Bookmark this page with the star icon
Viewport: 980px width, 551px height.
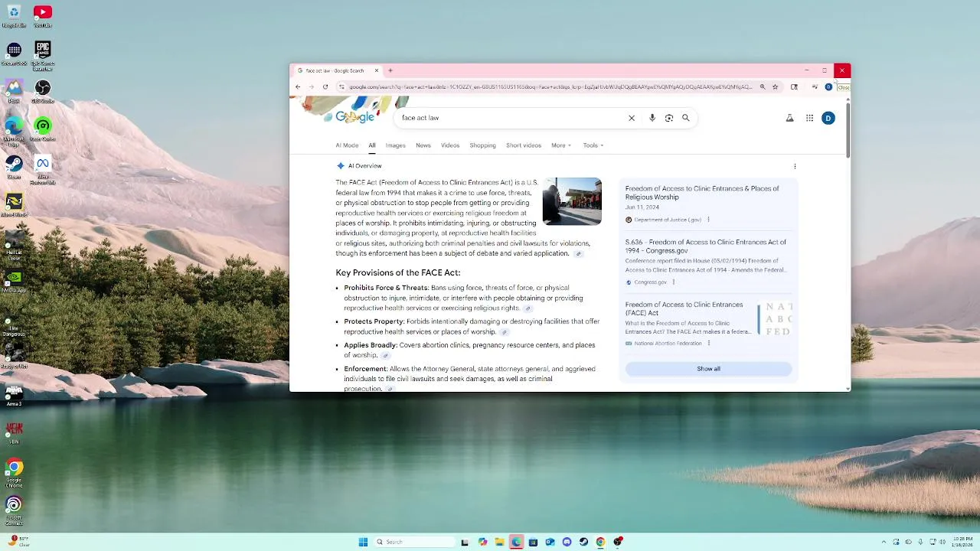click(775, 86)
